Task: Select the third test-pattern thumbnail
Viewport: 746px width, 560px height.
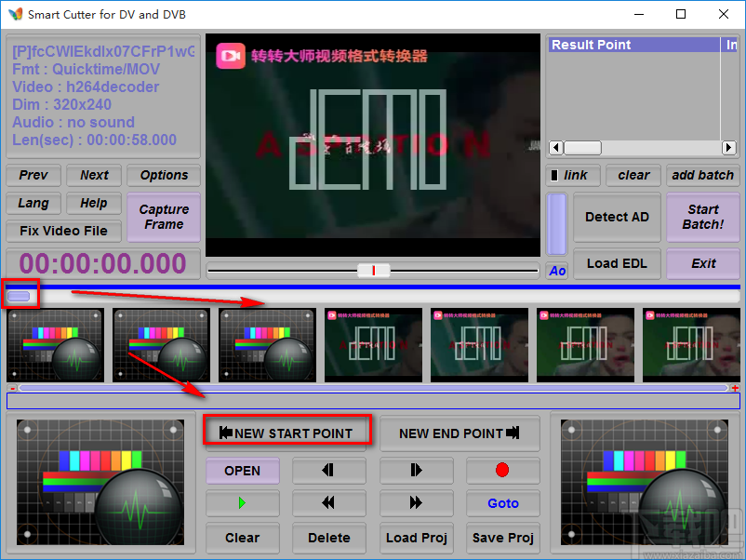Action: (x=267, y=345)
